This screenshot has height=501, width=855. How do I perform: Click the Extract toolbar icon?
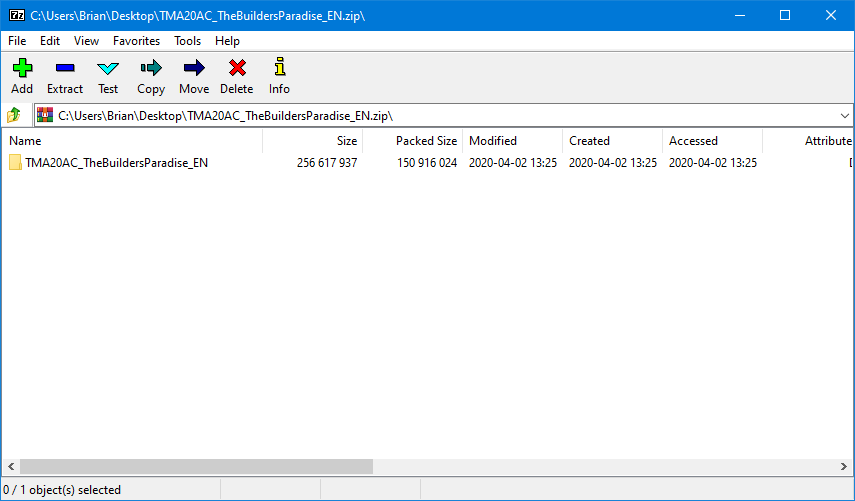(65, 68)
